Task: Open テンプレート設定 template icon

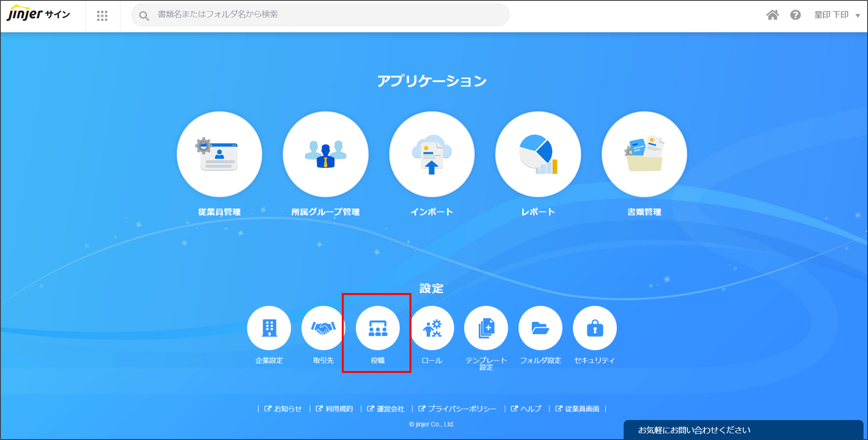Action: (x=486, y=328)
